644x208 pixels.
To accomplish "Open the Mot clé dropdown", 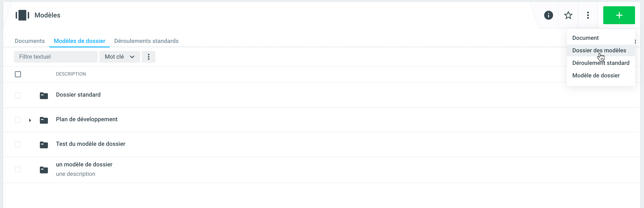I will 120,57.
